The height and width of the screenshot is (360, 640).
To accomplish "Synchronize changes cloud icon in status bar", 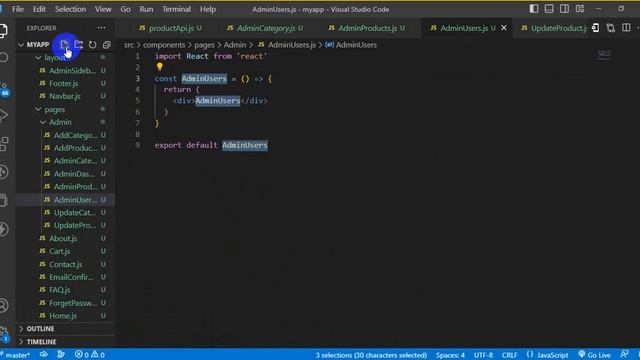I will (x=44, y=354).
